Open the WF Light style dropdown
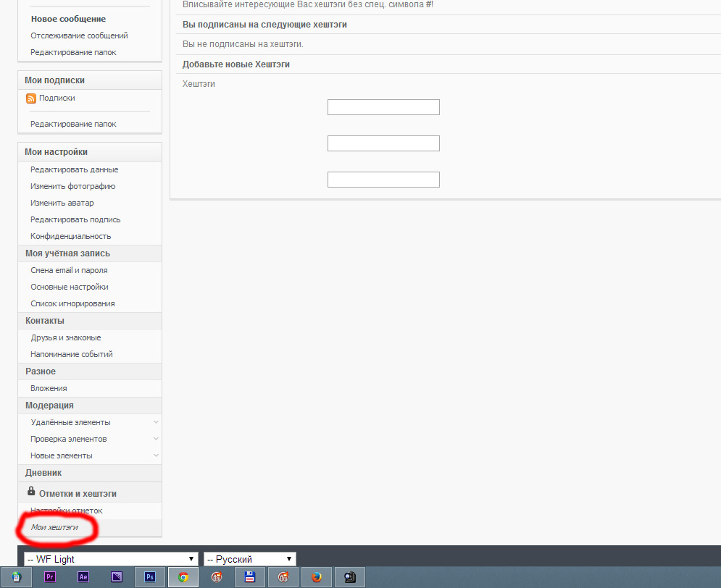Viewport: 721px width, 588px height. 111,559
